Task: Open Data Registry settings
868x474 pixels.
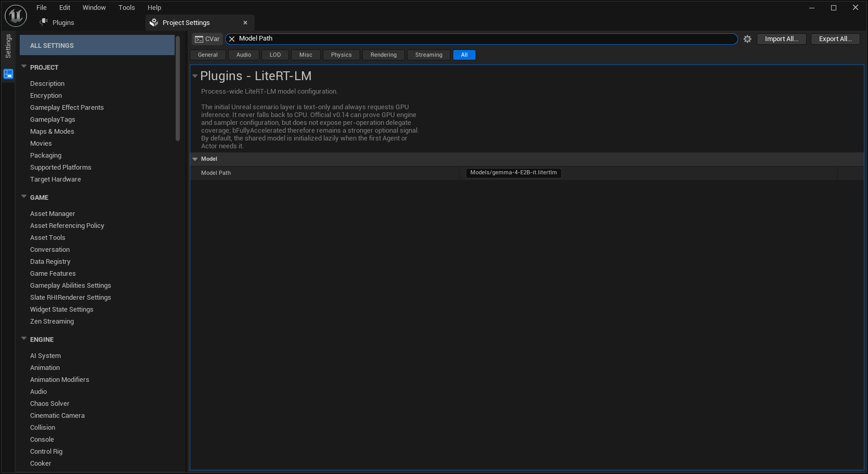Action: point(50,261)
